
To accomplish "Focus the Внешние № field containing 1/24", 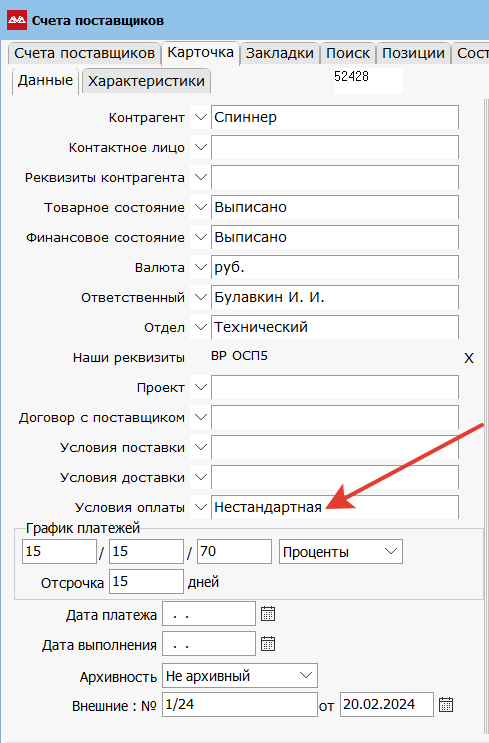I will tap(240, 705).
